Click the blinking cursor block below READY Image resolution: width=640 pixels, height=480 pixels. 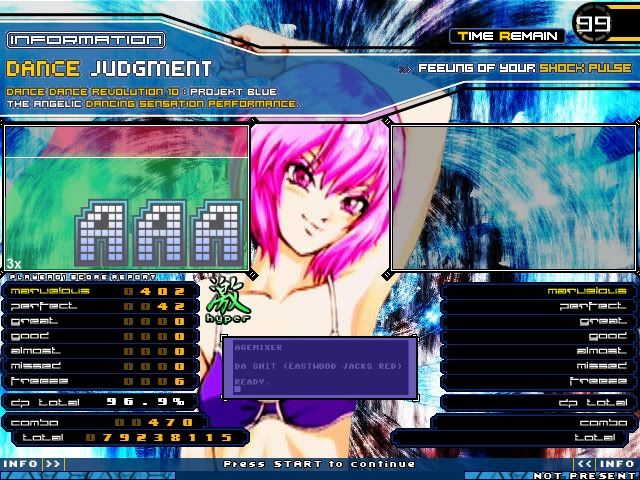(238, 389)
